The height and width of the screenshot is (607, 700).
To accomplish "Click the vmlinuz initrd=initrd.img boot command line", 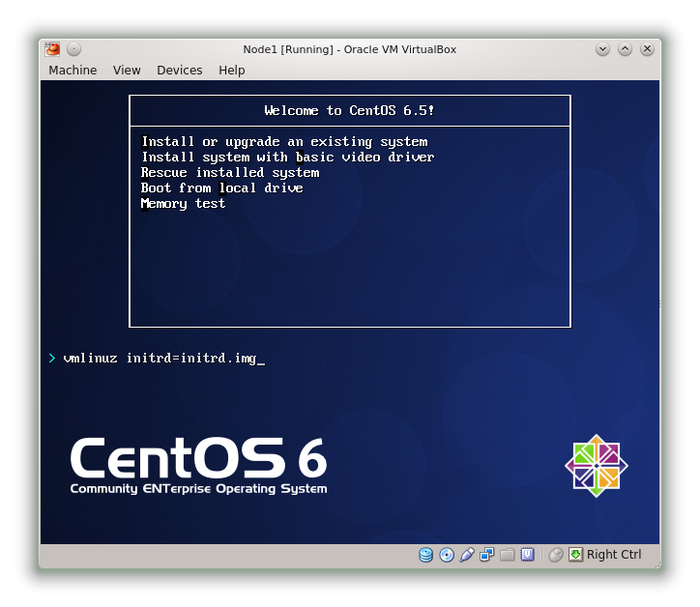I will coord(160,359).
